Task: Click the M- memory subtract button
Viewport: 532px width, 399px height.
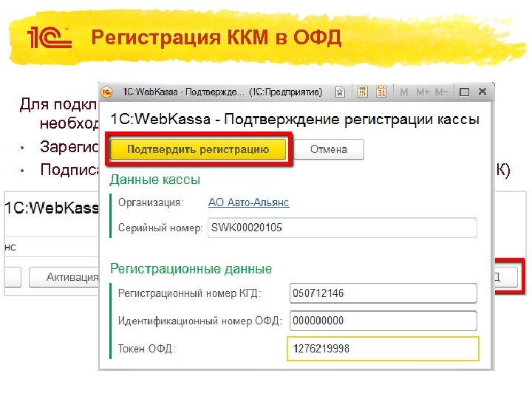Action: point(441,92)
